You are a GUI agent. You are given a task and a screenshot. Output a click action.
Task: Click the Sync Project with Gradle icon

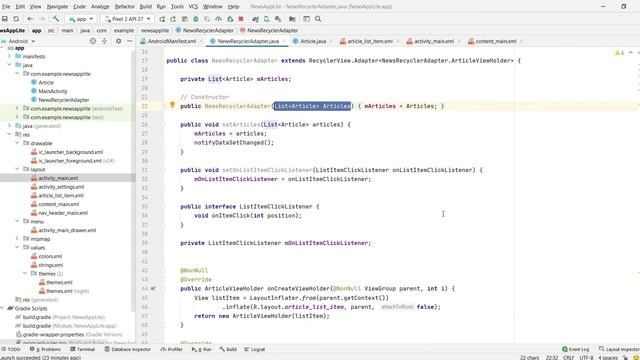(x=255, y=19)
